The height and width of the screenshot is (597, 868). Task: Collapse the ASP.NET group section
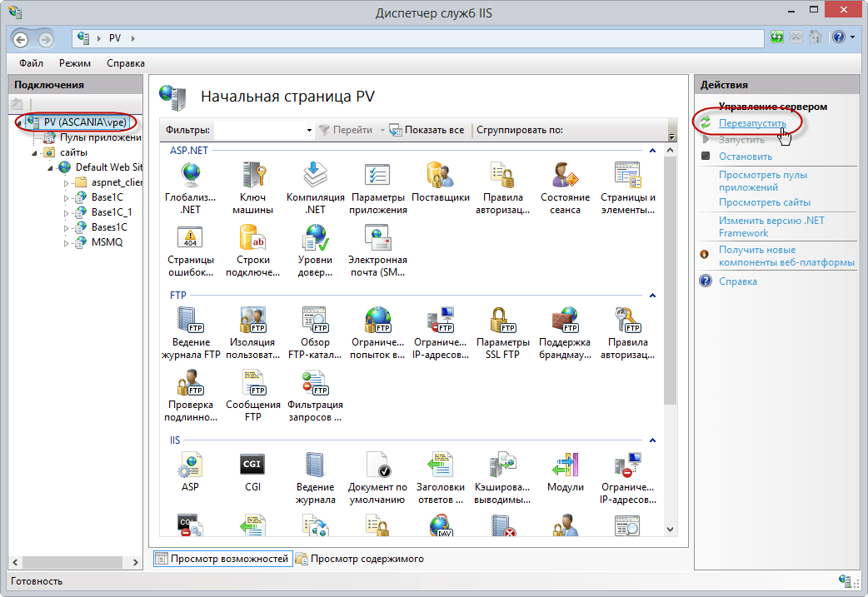tap(652, 151)
